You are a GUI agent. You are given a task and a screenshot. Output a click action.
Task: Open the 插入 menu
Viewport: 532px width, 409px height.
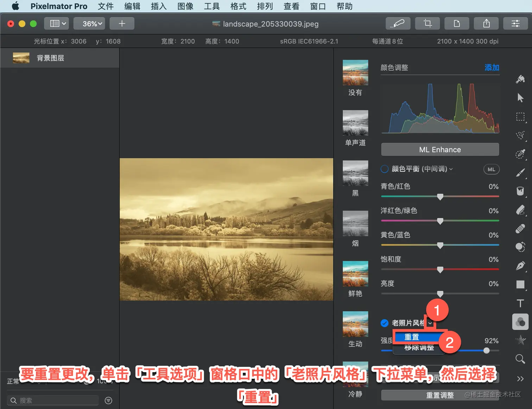pos(159,6)
